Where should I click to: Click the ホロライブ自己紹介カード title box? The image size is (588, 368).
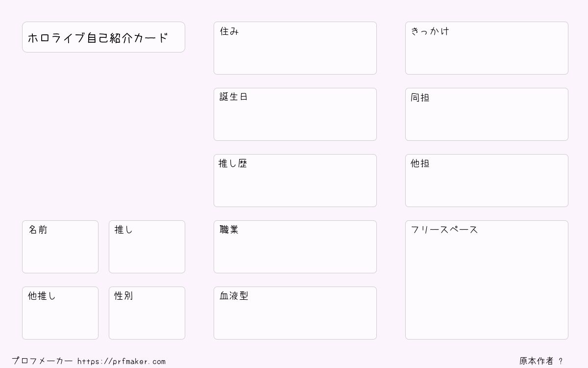pyautogui.click(x=103, y=37)
